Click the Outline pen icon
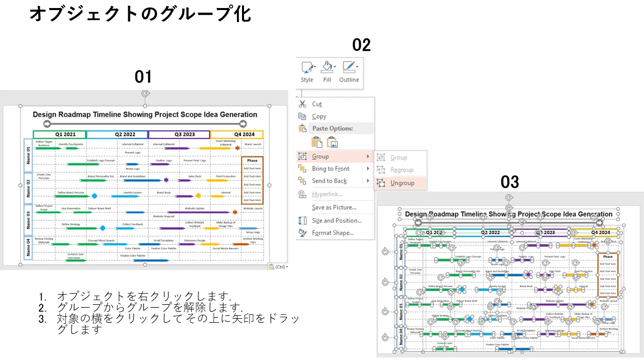This screenshot has height=362, width=644. [349, 72]
